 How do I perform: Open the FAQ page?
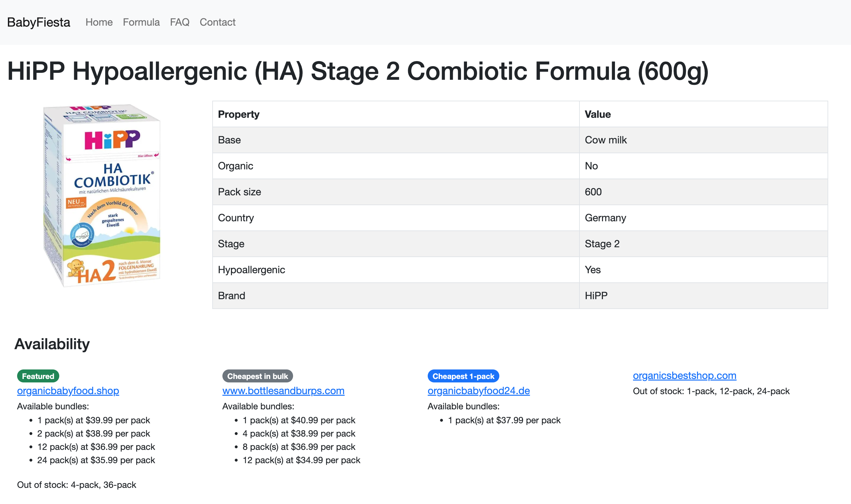[179, 22]
